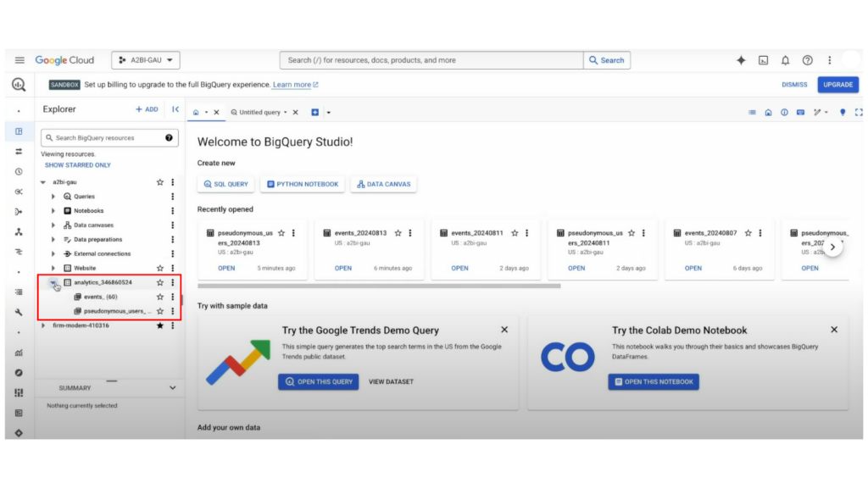868x489 pixels.
Task: Star the pseudonymous_users_ table in Explorer
Action: pos(160,311)
